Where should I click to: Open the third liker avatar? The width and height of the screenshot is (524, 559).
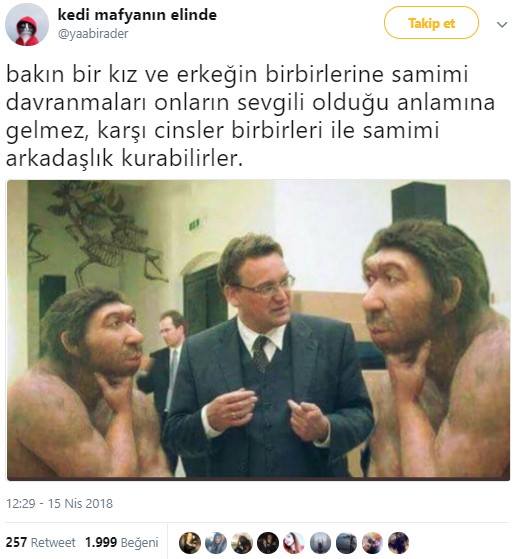[242, 543]
